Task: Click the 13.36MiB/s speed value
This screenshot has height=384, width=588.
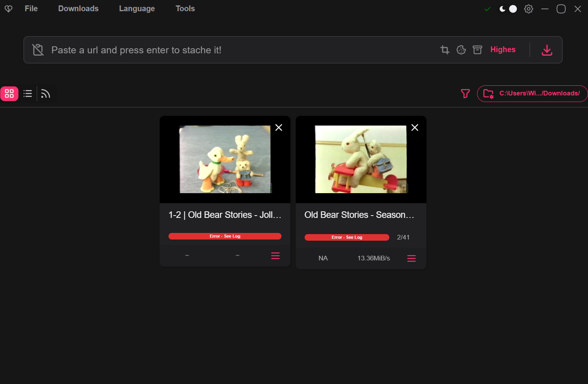Action: 374,258
